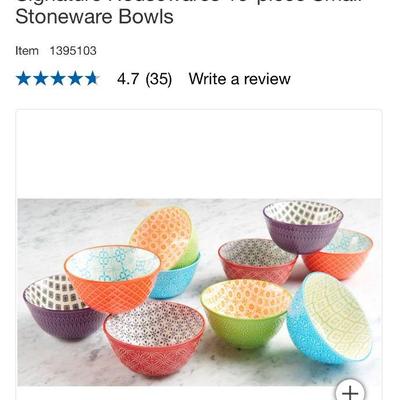The image size is (400, 400).
Task: Click the plus zoom icon on product image
Action: click(x=350, y=390)
